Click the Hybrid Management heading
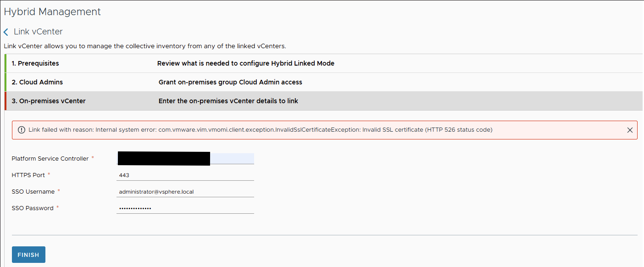The width and height of the screenshot is (644, 267). [x=52, y=12]
